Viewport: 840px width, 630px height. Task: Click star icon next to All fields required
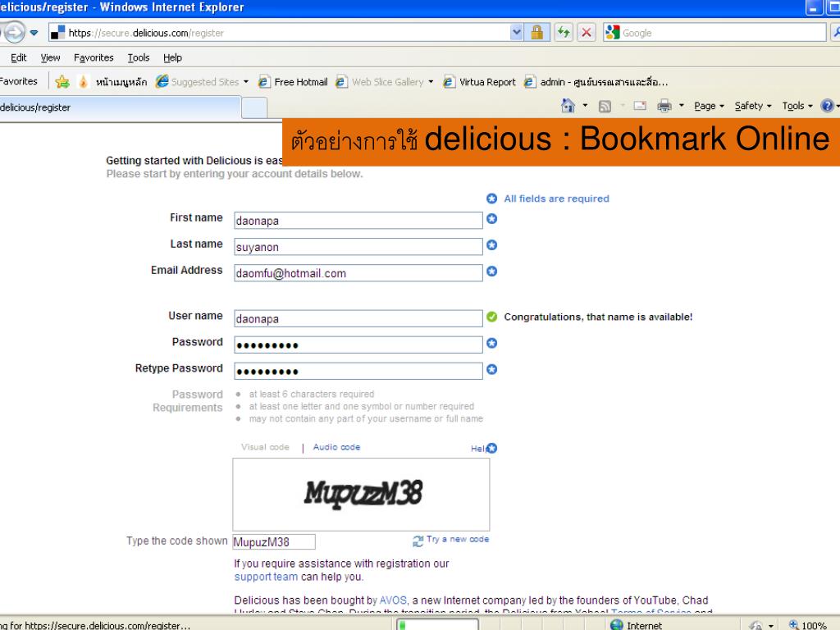coord(492,199)
